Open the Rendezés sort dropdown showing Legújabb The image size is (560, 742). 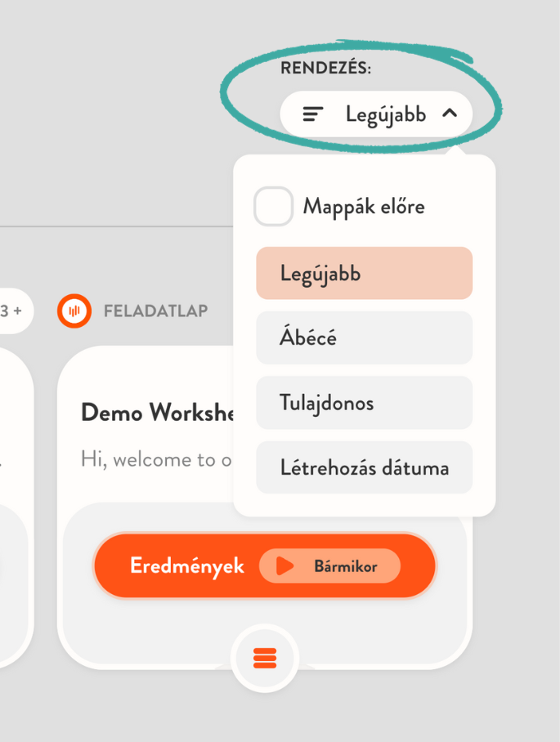pyautogui.click(x=376, y=114)
